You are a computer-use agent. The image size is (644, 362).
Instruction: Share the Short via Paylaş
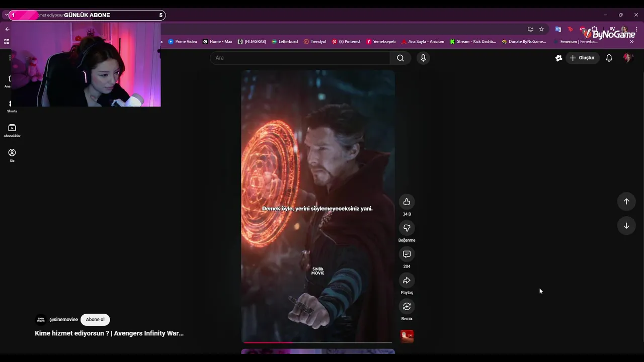click(x=407, y=280)
